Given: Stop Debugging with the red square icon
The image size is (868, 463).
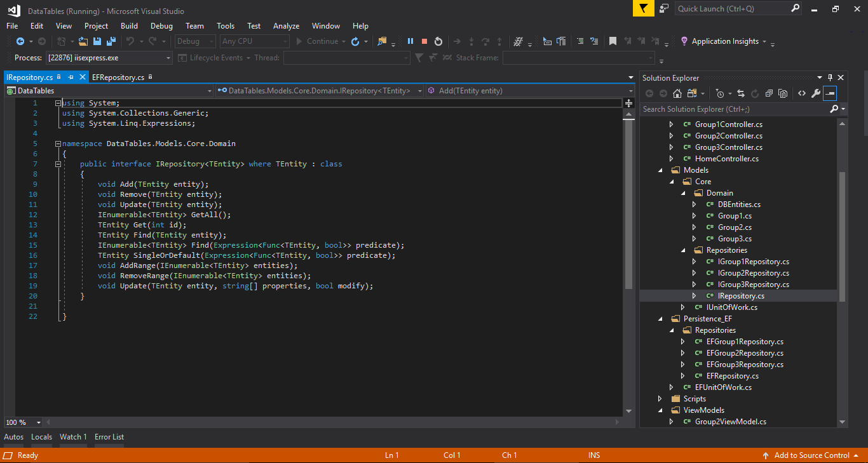Looking at the screenshot, I should click(x=424, y=41).
